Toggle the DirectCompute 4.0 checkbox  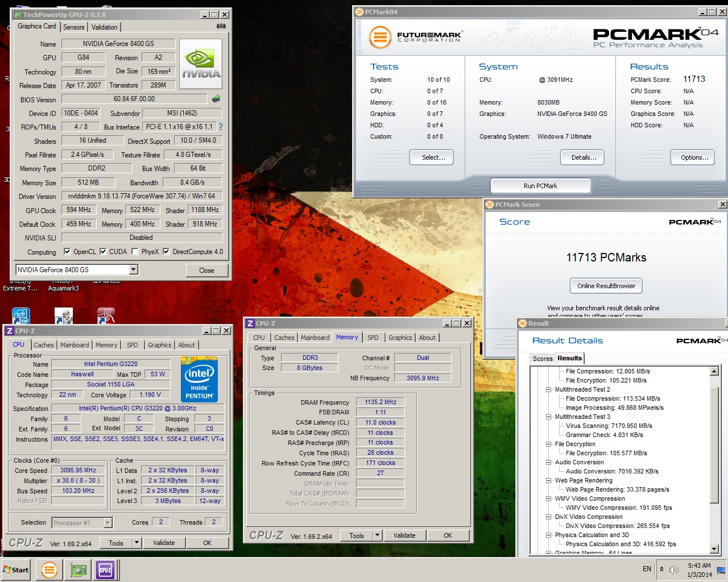(x=166, y=251)
